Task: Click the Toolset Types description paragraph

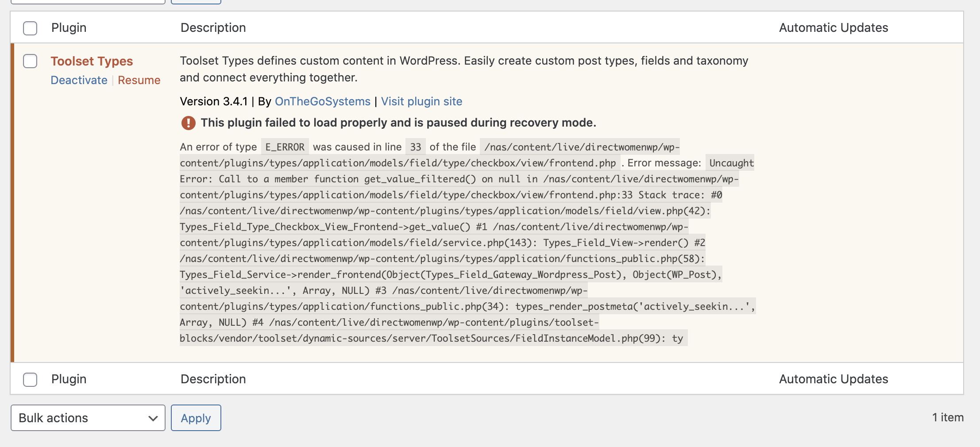Action: pos(464,69)
